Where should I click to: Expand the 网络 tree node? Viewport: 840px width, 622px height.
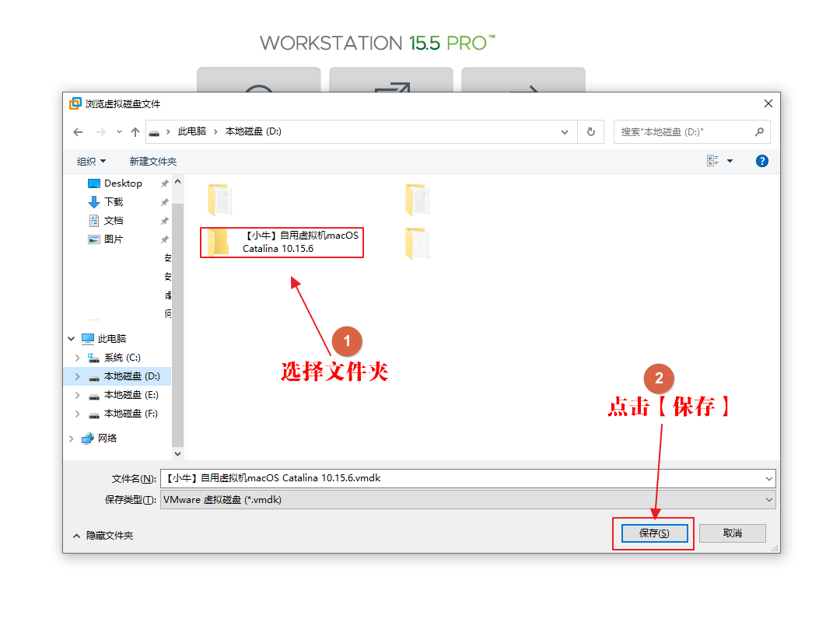coord(72,439)
